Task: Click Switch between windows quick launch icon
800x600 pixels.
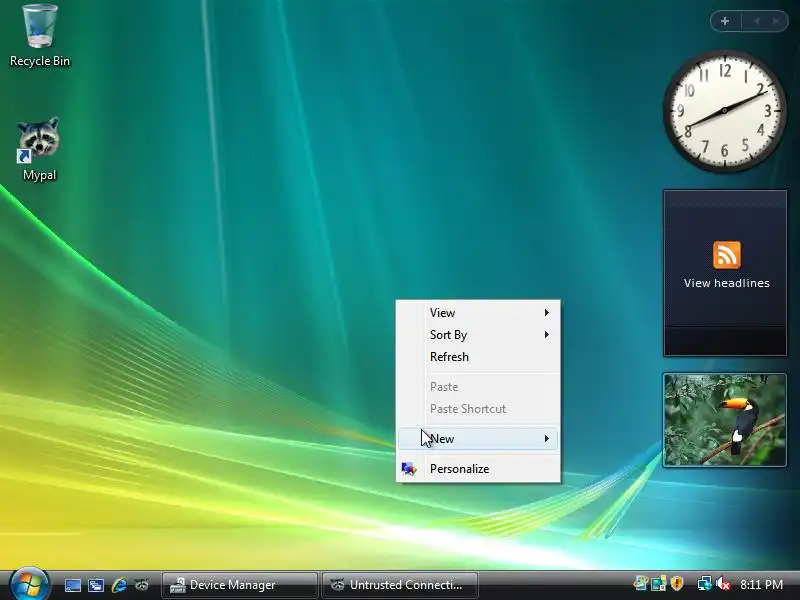Action: (96, 585)
